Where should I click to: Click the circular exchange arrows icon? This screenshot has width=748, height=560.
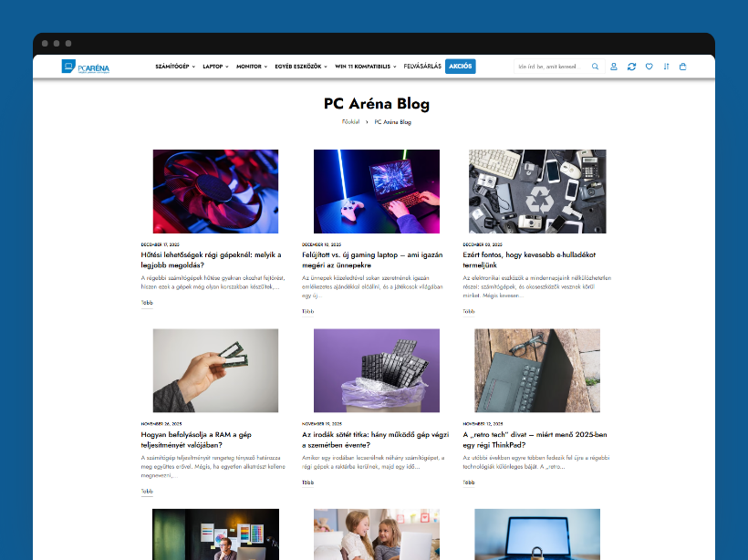coord(631,66)
